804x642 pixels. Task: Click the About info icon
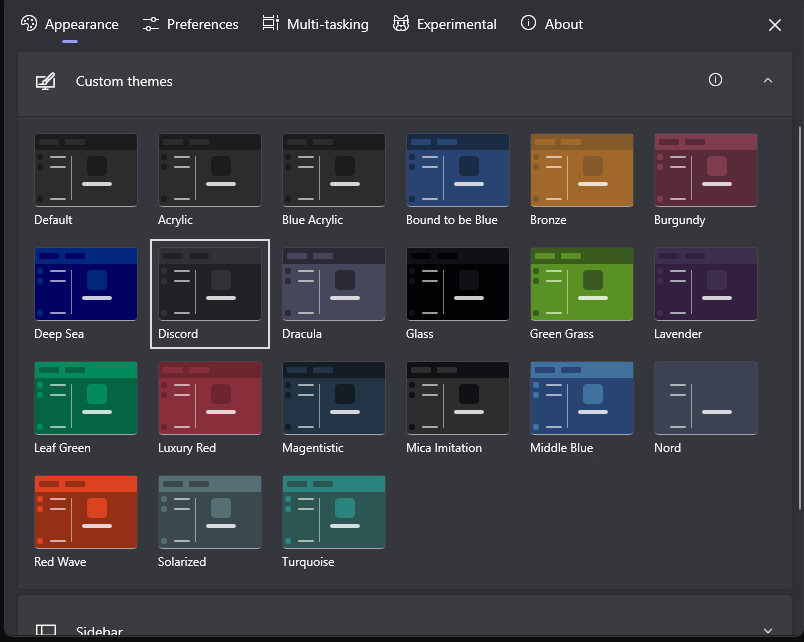click(x=528, y=23)
